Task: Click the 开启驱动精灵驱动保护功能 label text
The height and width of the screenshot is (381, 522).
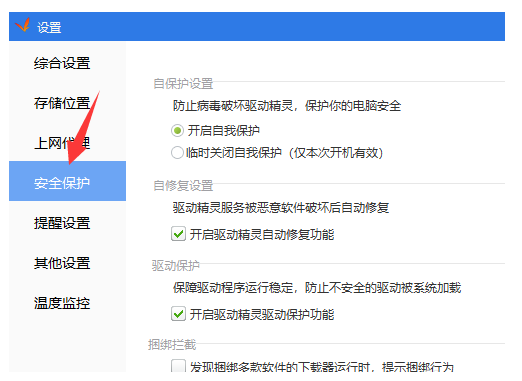Action: click(262, 314)
